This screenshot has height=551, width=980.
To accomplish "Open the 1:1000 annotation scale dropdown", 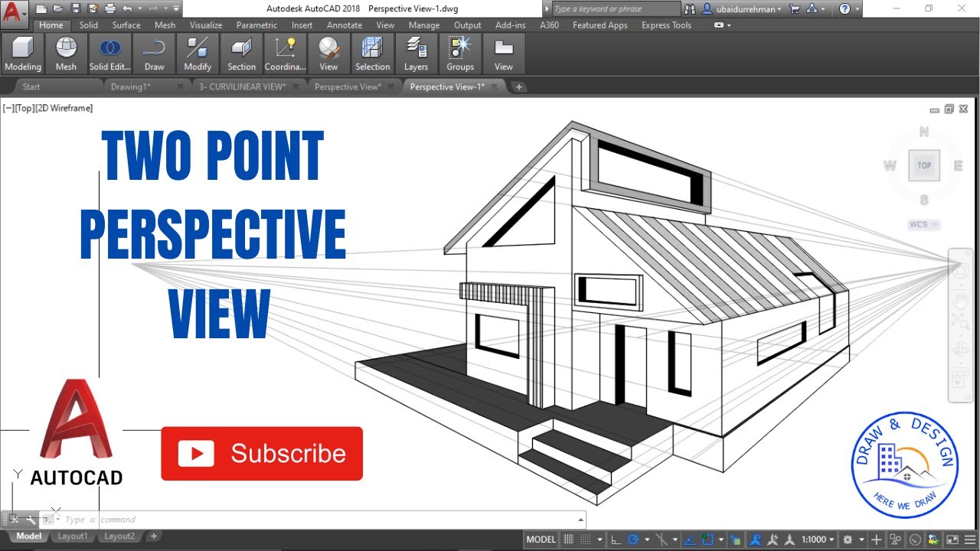I will click(x=818, y=540).
